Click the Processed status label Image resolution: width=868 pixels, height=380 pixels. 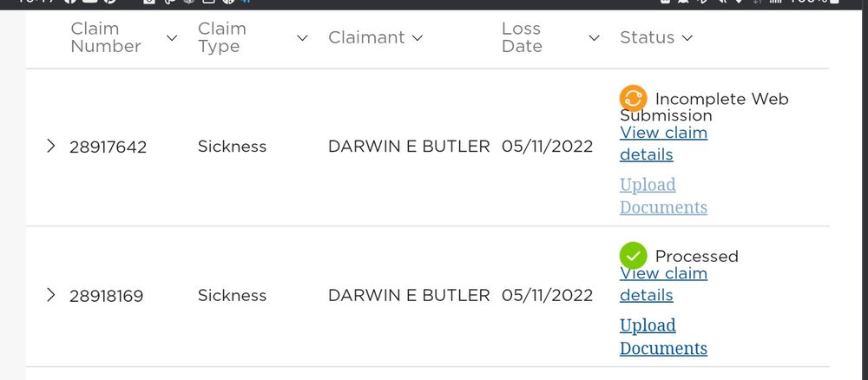(x=696, y=256)
